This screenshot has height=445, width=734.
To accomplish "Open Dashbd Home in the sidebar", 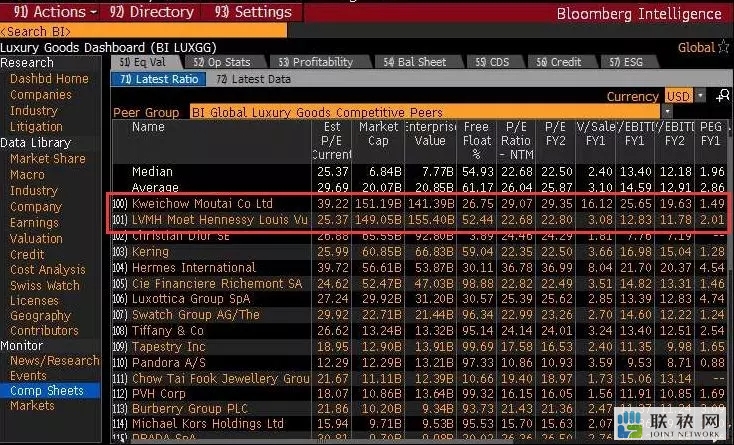I will [x=49, y=79].
